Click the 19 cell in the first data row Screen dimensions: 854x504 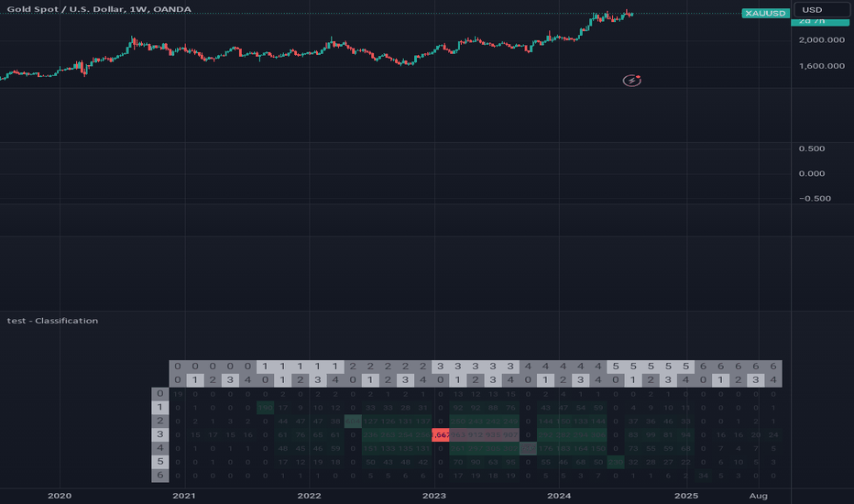(x=178, y=394)
